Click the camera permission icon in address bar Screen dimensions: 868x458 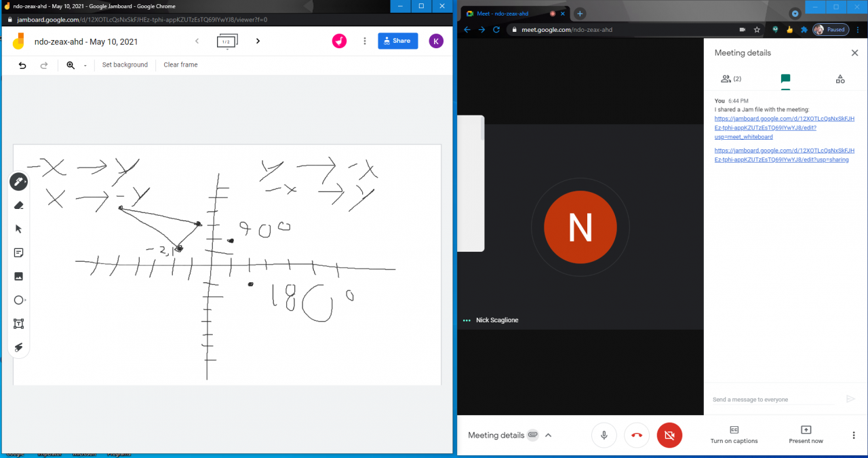[742, 30]
